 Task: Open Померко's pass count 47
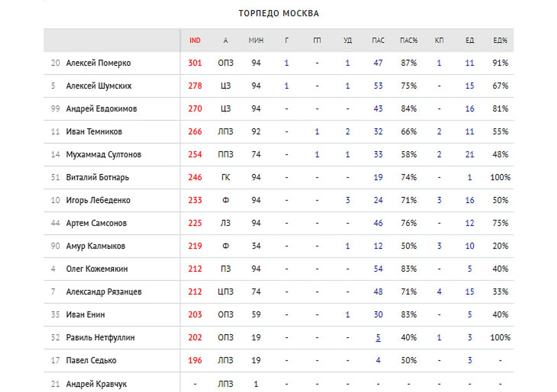pyautogui.click(x=378, y=63)
